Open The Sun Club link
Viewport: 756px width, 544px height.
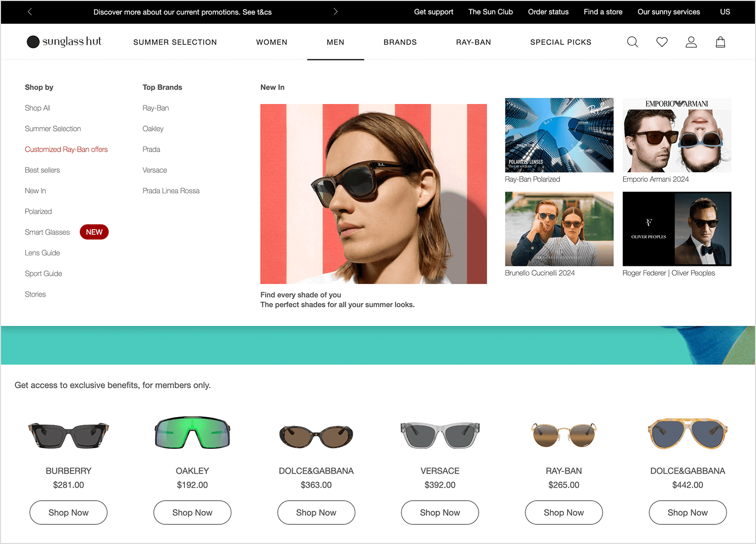click(x=490, y=12)
